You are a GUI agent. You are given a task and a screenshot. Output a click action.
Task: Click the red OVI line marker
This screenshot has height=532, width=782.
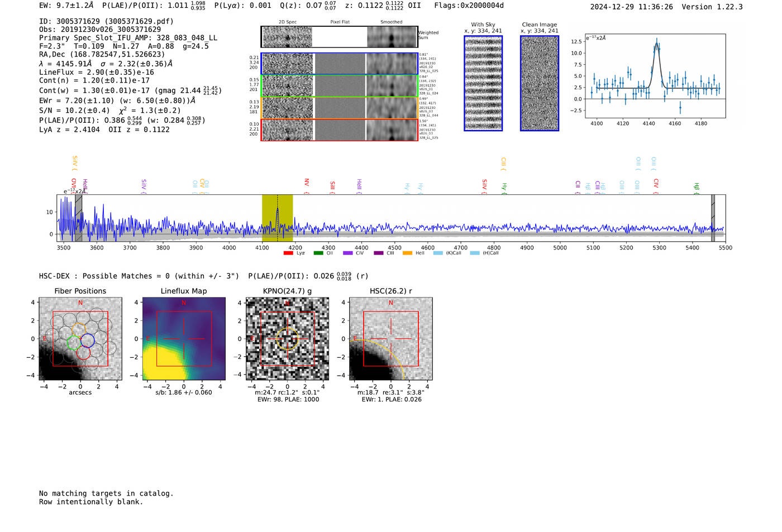click(x=74, y=185)
